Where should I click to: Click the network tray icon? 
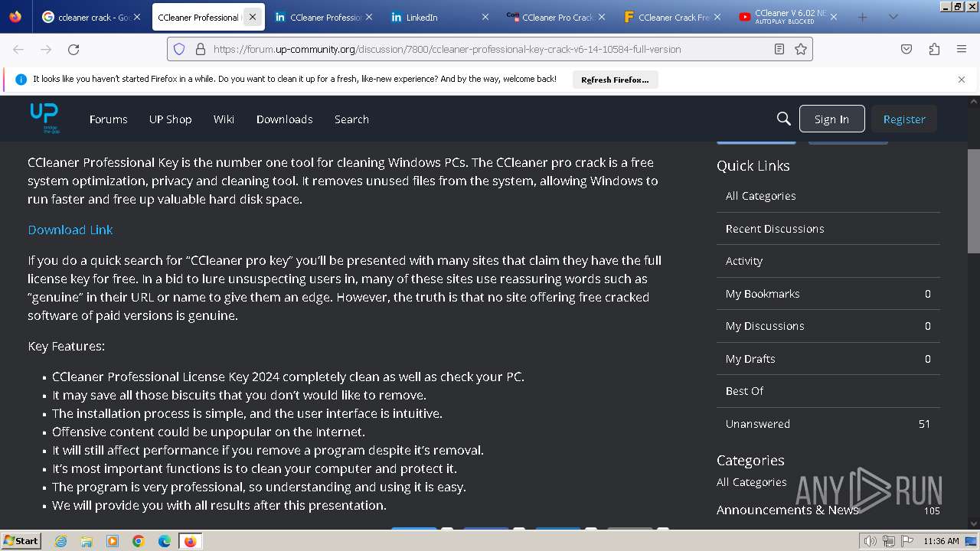pos(888,541)
